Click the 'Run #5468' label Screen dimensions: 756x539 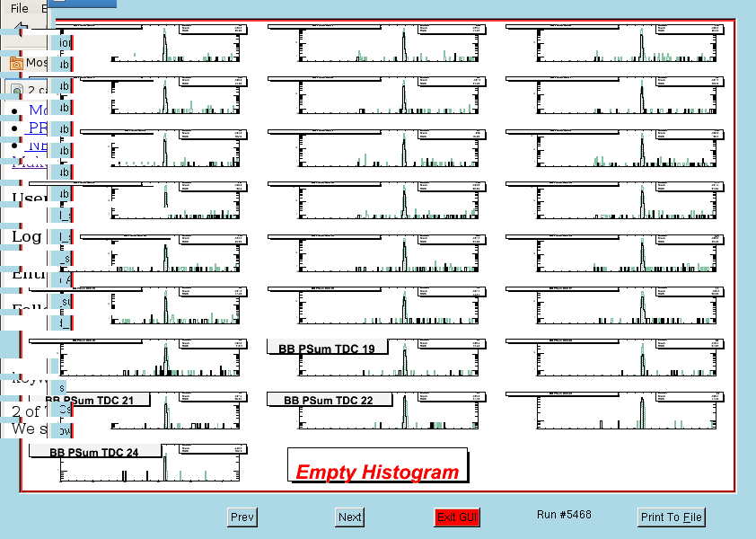[564, 515]
